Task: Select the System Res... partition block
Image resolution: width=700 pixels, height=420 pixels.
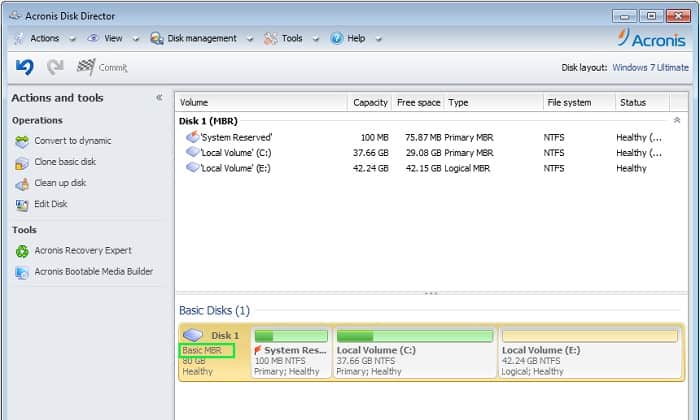Action: tap(291, 353)
